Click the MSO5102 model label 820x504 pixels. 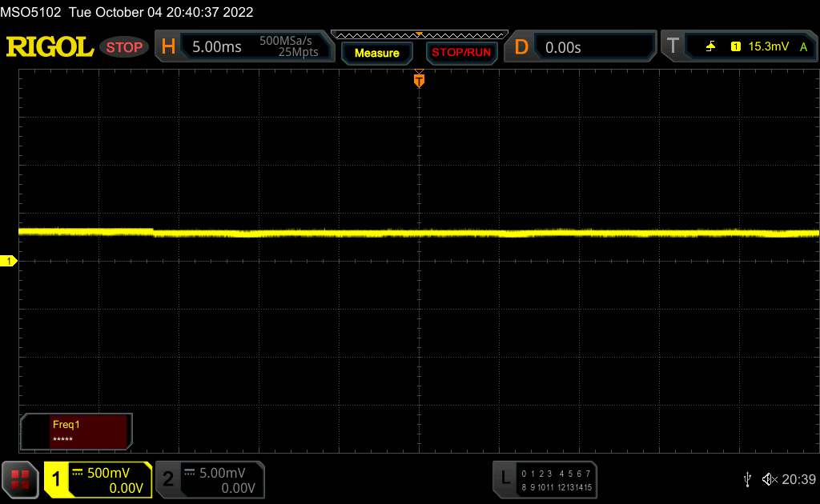click(x=31, y=12)
